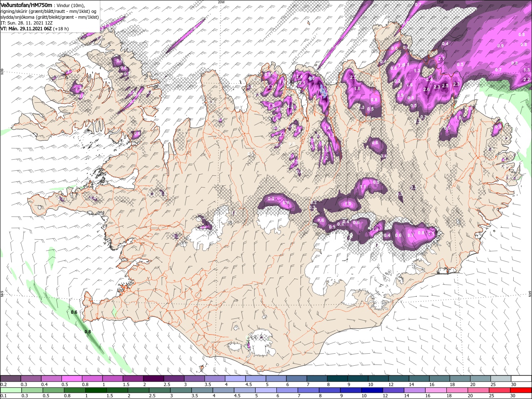Click the "15W" longitude label at top
The image size is (532, 399).
coord(440,2)
